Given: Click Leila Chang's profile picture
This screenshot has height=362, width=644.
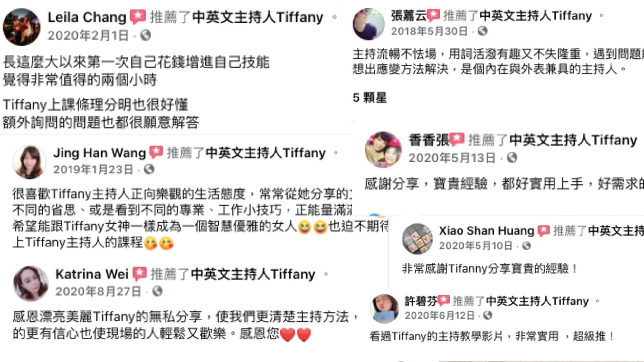Looking at the screenshot, I should [x=22, y=27].
